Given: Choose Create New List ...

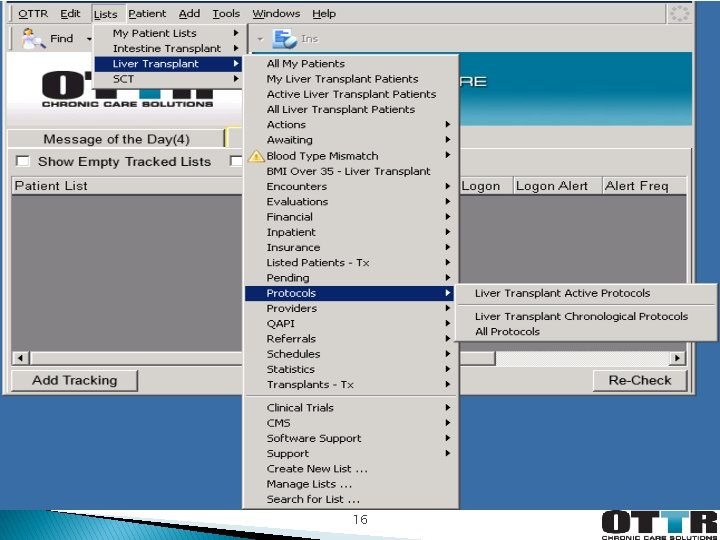Looking at the screenshot, I should 350,468.
